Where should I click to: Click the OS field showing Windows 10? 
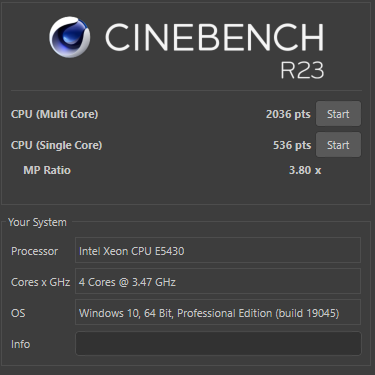pyautogui.click(x=218, y=313)
